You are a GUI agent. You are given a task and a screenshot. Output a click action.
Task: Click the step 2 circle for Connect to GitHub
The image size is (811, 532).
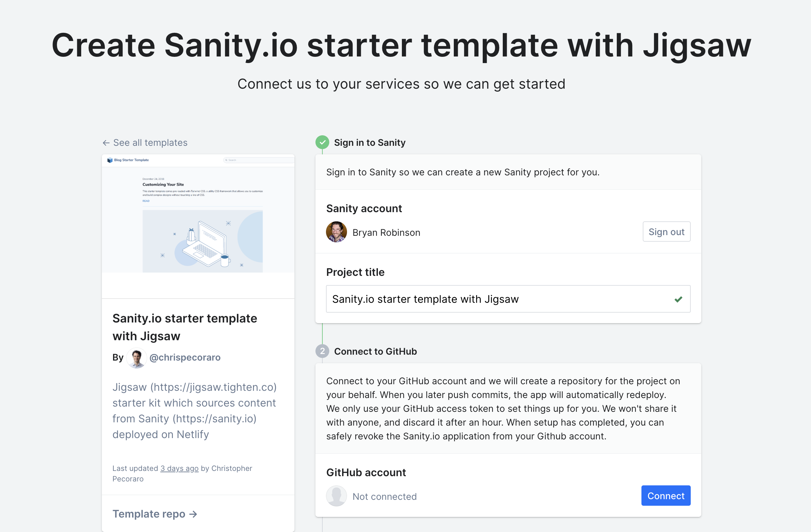(322, 351)
